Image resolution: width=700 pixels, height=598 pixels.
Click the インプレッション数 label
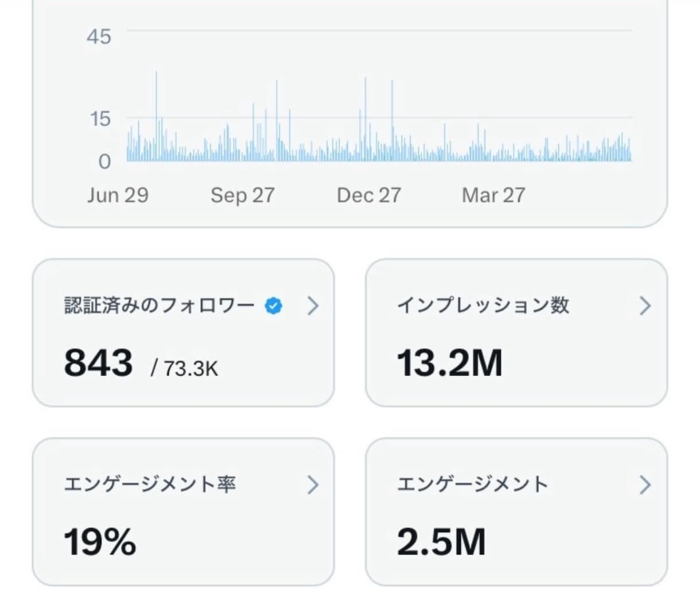point(483,306)
